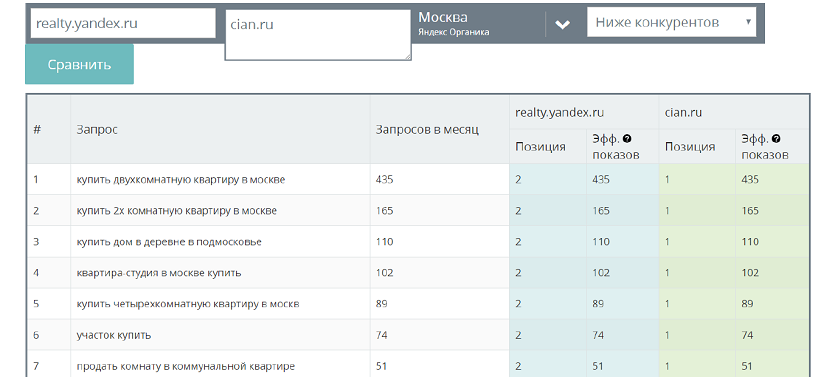Click cian.ru position for участок купить
Screen dimensions: 818x377
click(x=667, y=335)
